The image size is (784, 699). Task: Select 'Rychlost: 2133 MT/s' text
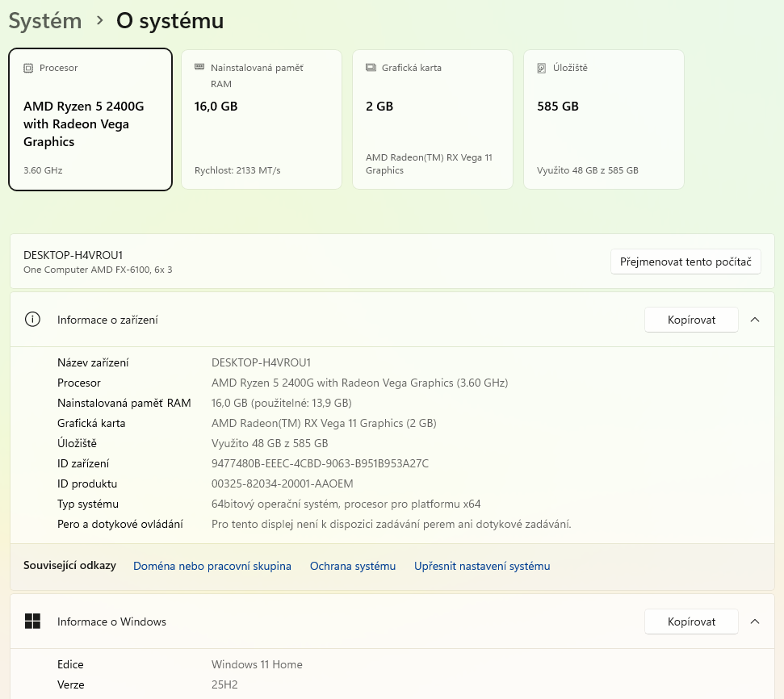coord(237,170)
